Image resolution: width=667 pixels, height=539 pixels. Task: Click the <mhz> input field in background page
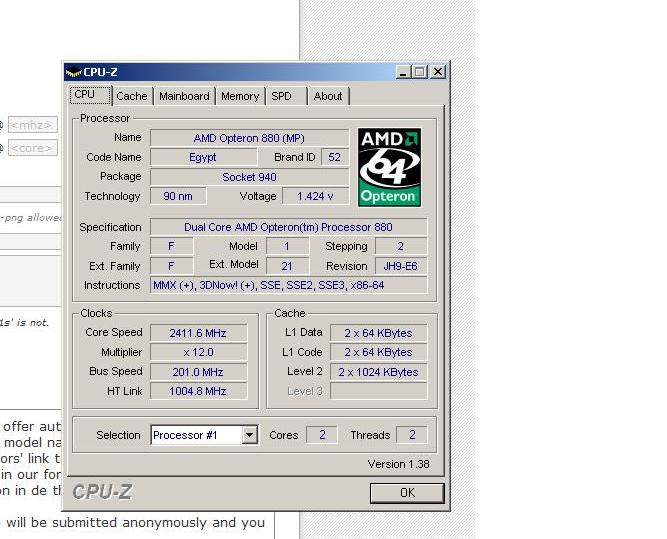click(32, 125)
